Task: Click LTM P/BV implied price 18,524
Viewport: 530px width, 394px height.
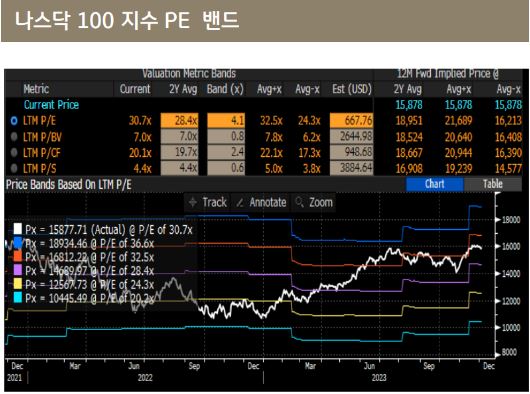Action: pos(409,137)
